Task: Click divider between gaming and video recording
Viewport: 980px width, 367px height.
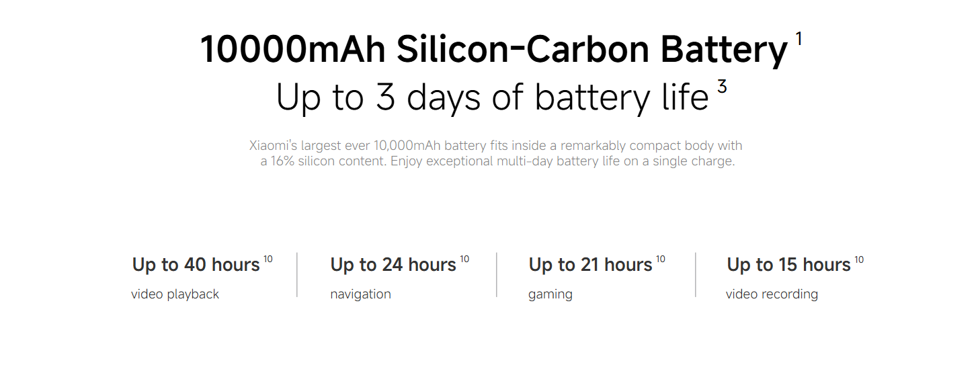Action: pyautogui.click(x=696, y=275)
